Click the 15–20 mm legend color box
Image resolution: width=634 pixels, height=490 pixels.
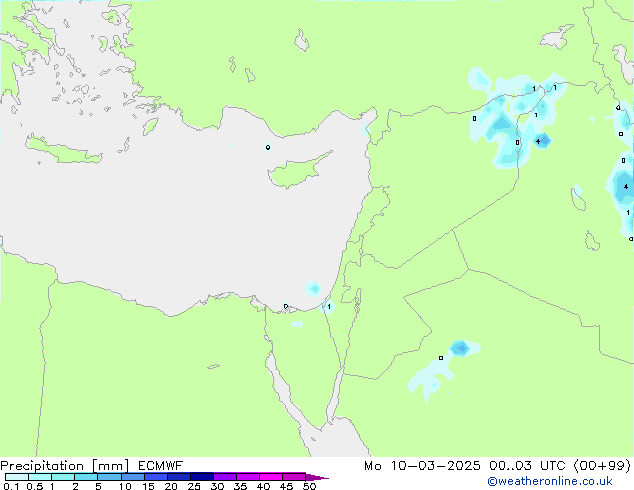click(156, 477)
